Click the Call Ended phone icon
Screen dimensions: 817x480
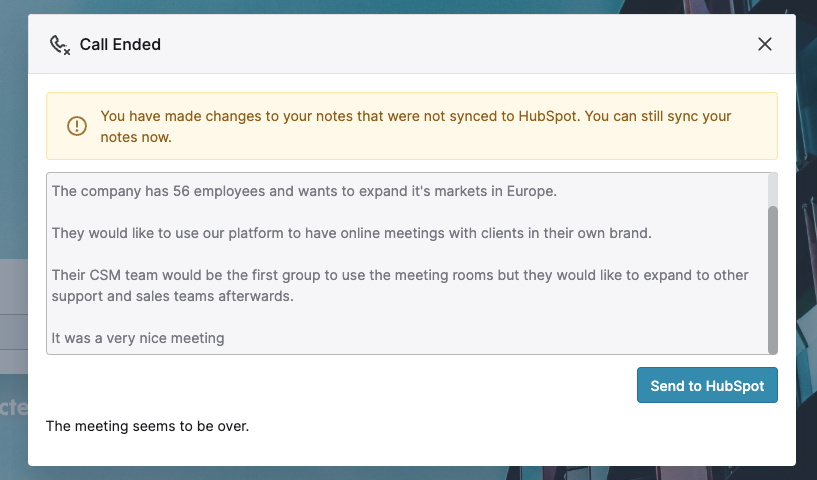pyautogui.click(x=59, y=45)
